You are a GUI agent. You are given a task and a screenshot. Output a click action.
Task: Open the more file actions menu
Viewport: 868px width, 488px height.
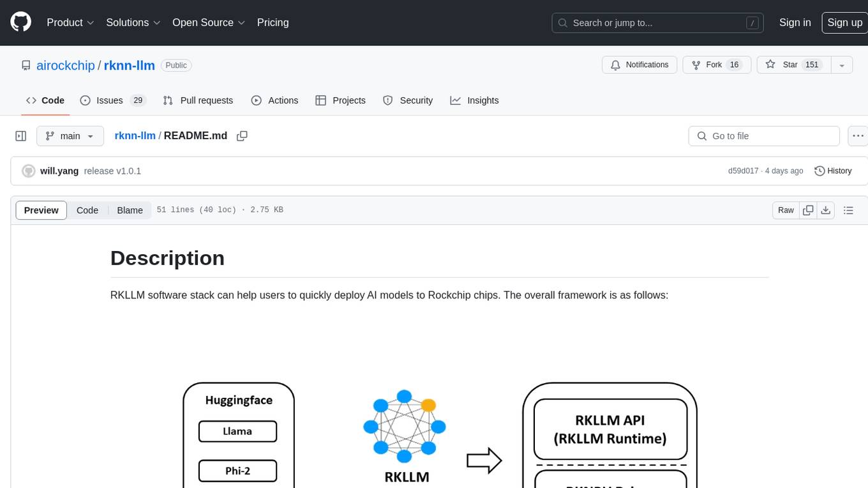(x=858, y=136)
